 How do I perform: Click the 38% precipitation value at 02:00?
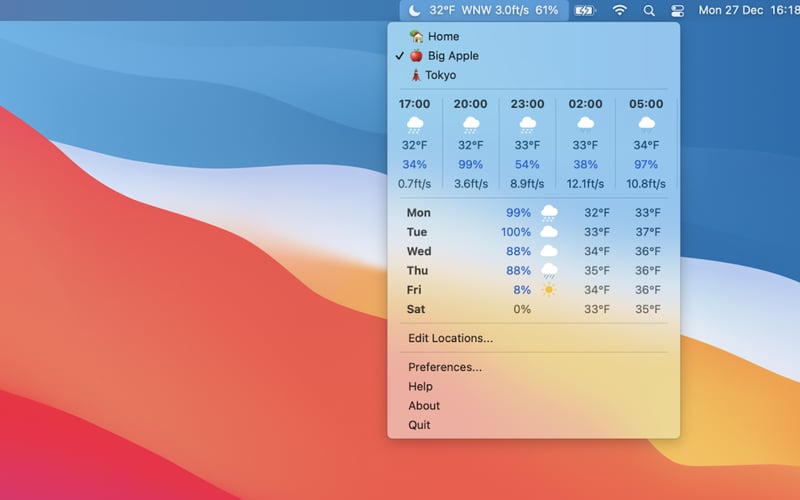tap(585, 164)
